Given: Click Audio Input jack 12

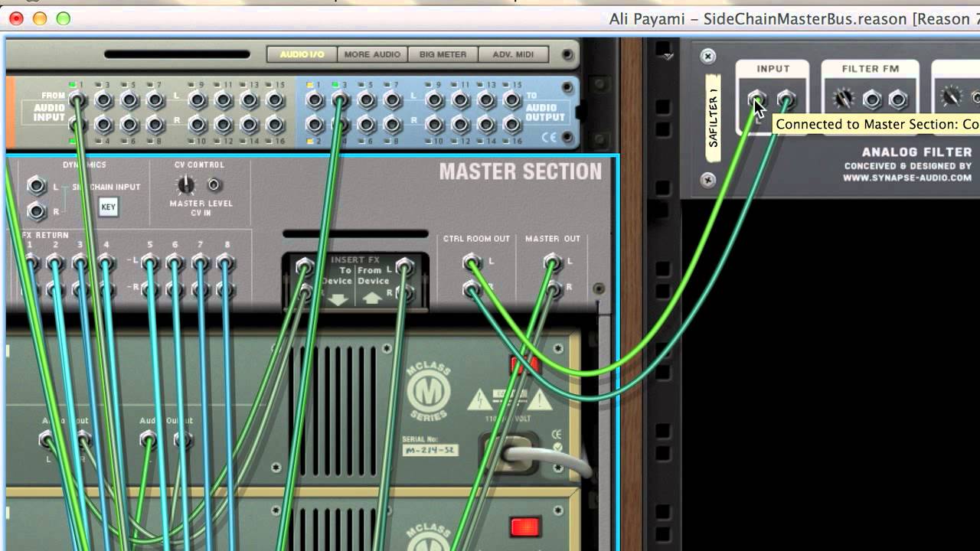Looking at the screenshot, I should pos(224,124).
